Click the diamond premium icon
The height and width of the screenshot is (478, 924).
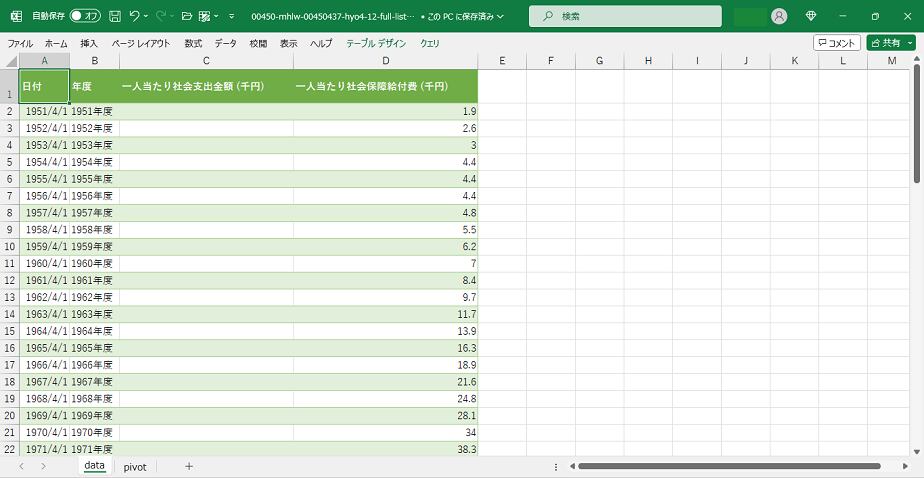(811, 17)
